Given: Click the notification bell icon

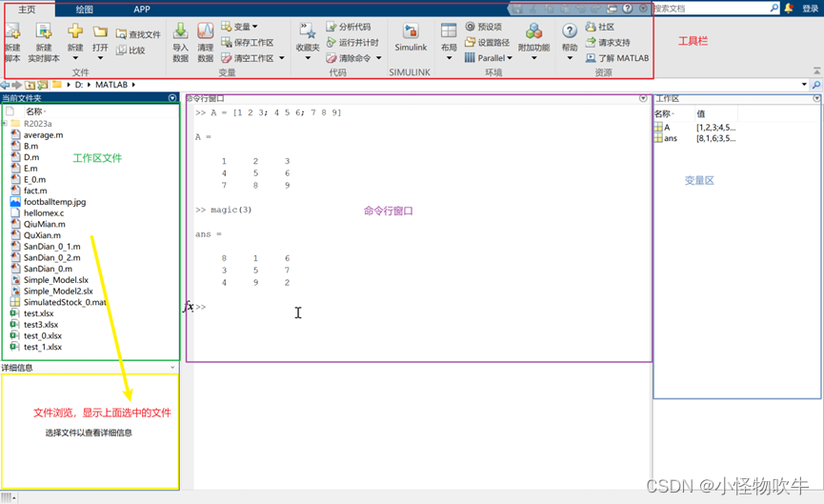Looking at the screenshot, I should click(788, 9).
